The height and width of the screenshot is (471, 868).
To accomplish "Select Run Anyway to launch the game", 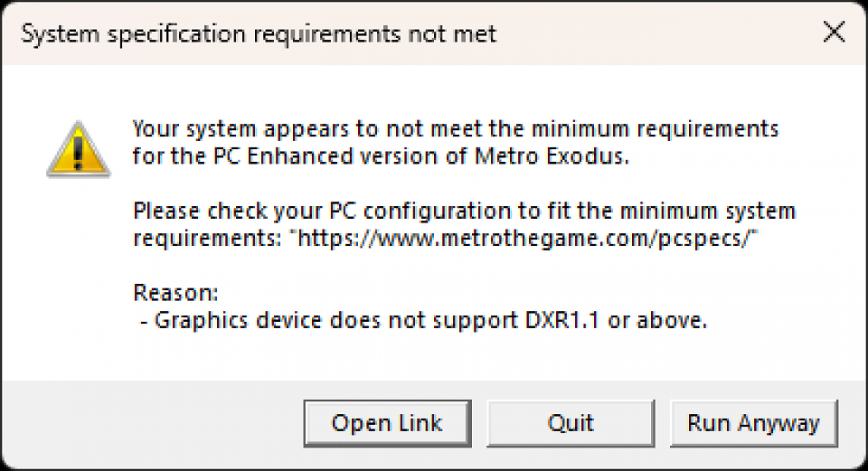I will click(x=753, y=423).
